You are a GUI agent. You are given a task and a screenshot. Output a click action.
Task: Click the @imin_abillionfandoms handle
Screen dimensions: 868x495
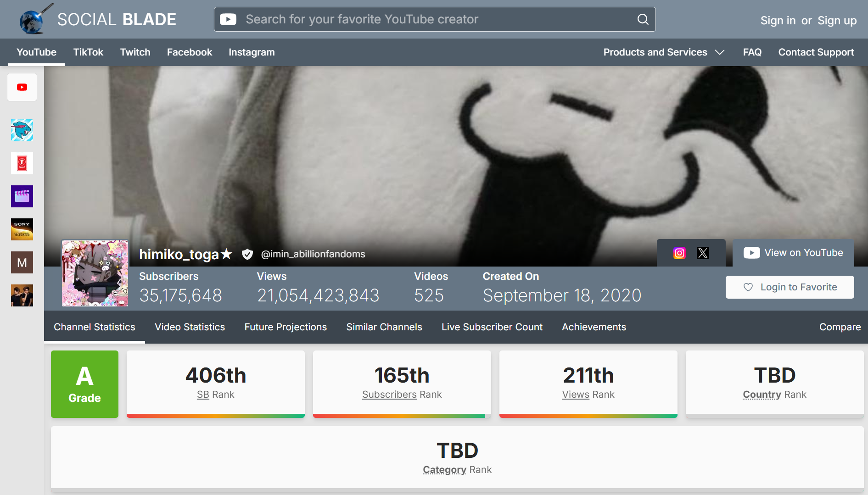point(313,254)
